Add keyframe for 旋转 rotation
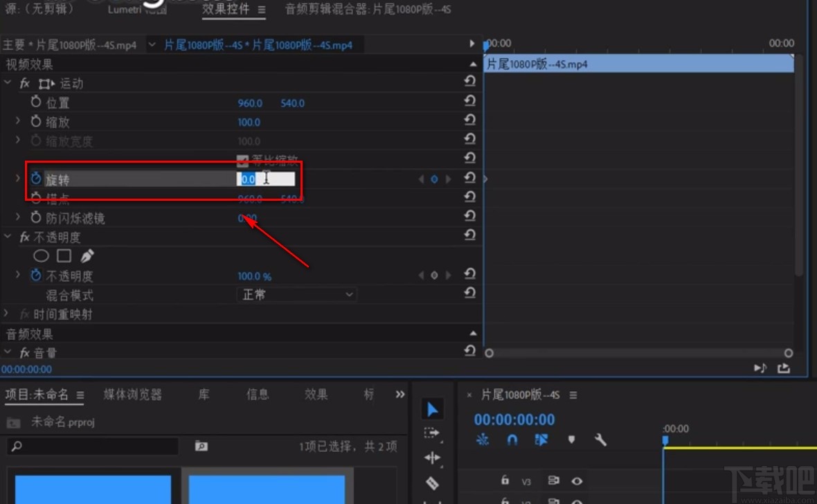This screenshot has width=817, height=504. pyautogui.click(x=434, y=179)
